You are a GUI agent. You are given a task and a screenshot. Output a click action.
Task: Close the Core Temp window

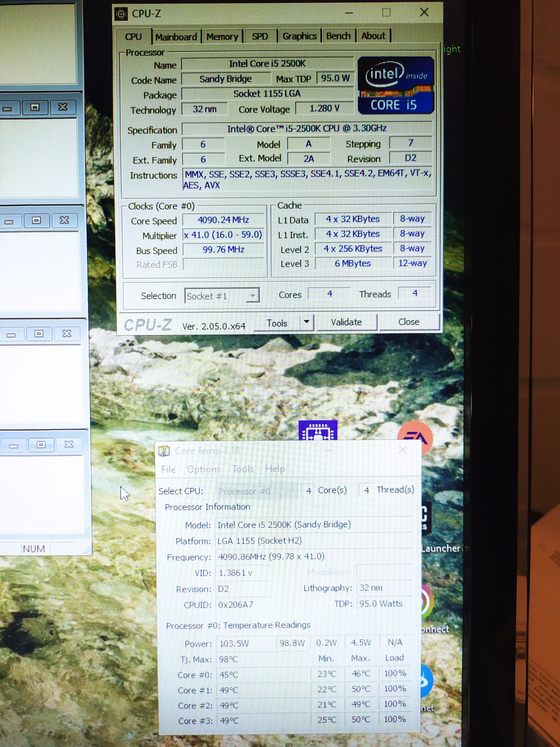tap(402, 450)
